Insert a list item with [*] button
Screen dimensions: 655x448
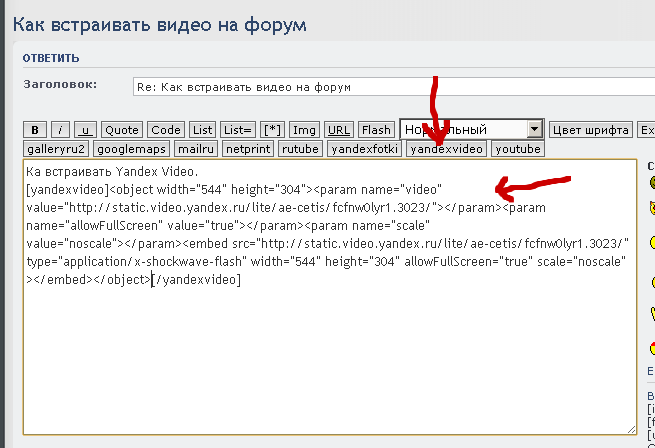[272, 130]
